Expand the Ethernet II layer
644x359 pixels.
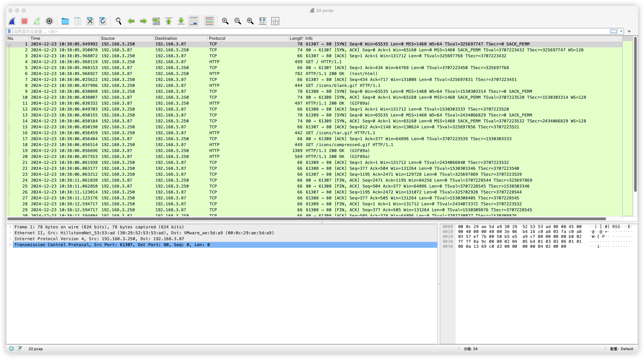coord(11,233)
